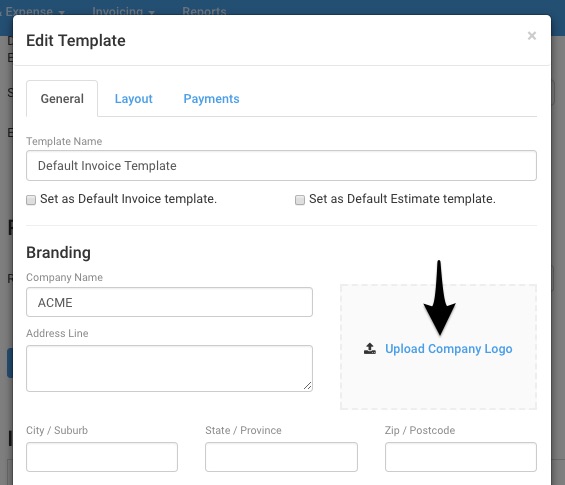565x485 pixels.
Task: Click the upload icon beside Upload Company Logo
Action: pyautogui.click(x=370, y=348)
